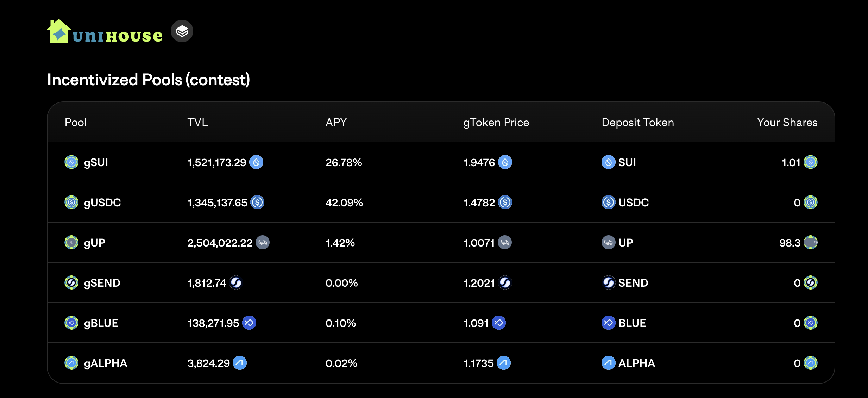Click the gUSDC pool token icon
Screen dimensions: 868x398
tap(71, 203)
